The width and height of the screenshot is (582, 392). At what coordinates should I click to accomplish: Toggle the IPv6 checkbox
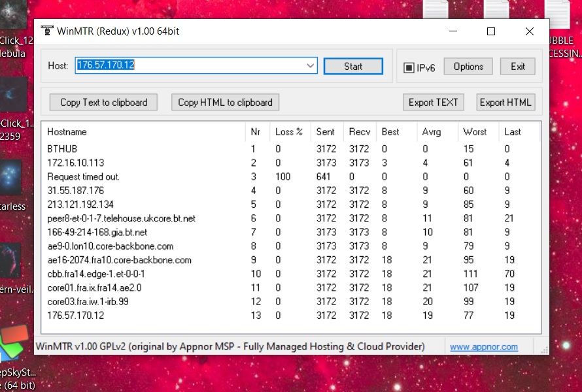click(x=409, y=67)
